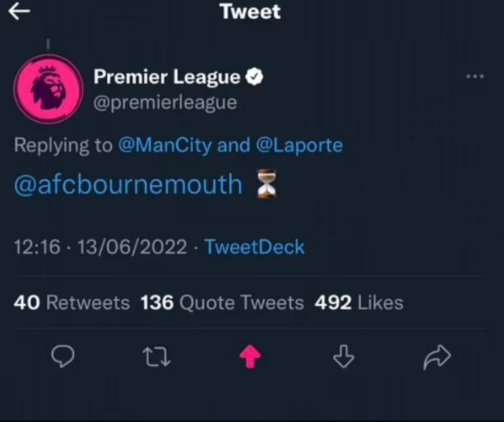This screenshot has width=504, height=422.
Task: Click the TweetDeck source link
Action: [255, 246]
